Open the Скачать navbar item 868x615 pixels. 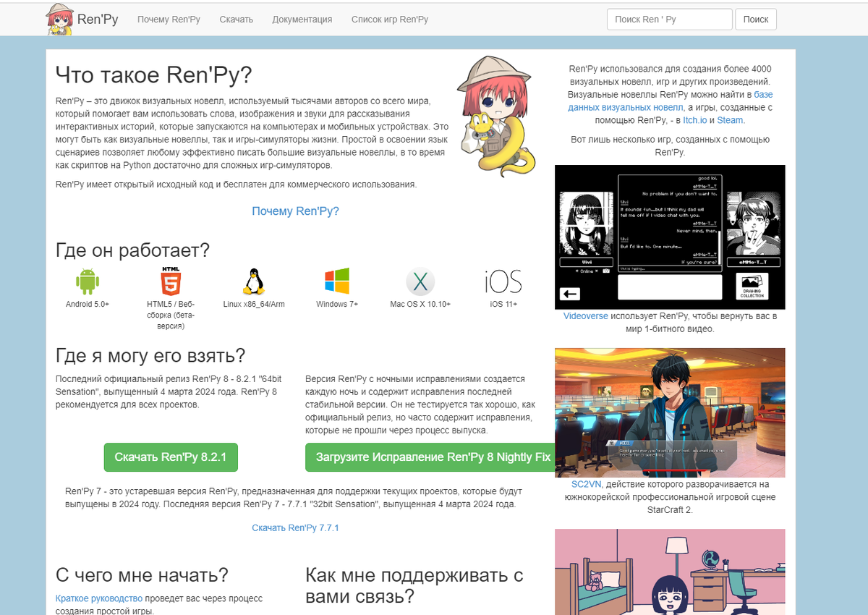[237, 20]
